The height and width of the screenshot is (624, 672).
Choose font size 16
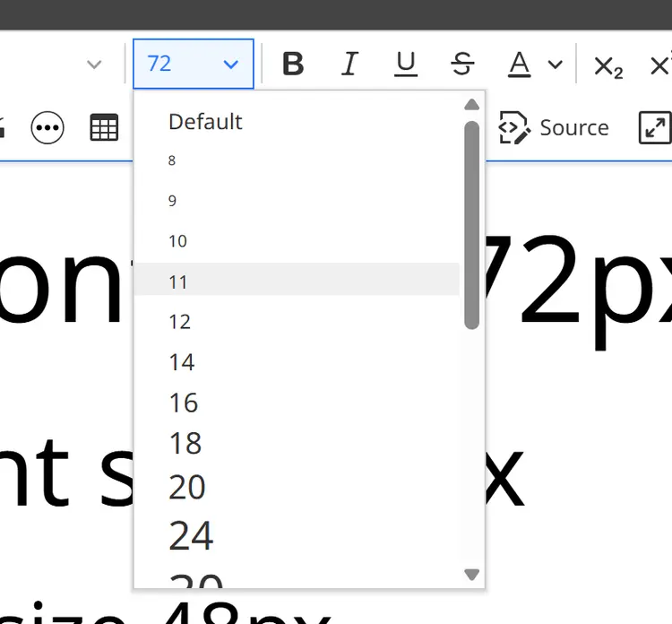[297, 403]
